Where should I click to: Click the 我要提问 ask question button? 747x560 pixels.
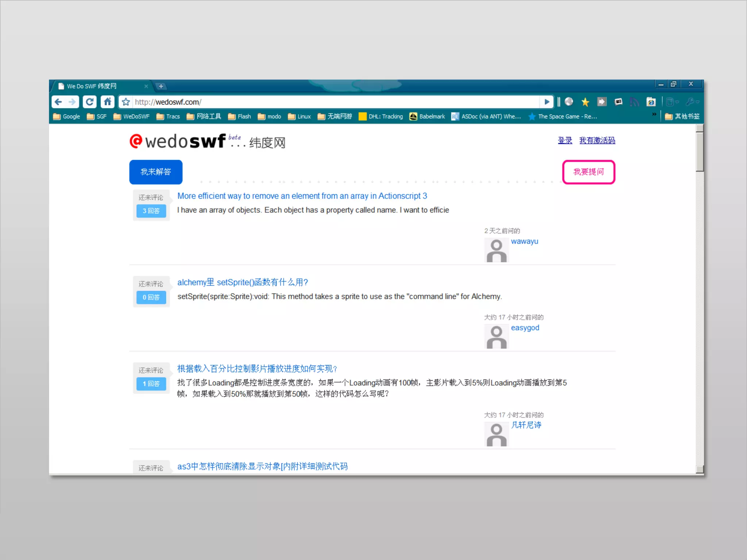tap(588, 172)
